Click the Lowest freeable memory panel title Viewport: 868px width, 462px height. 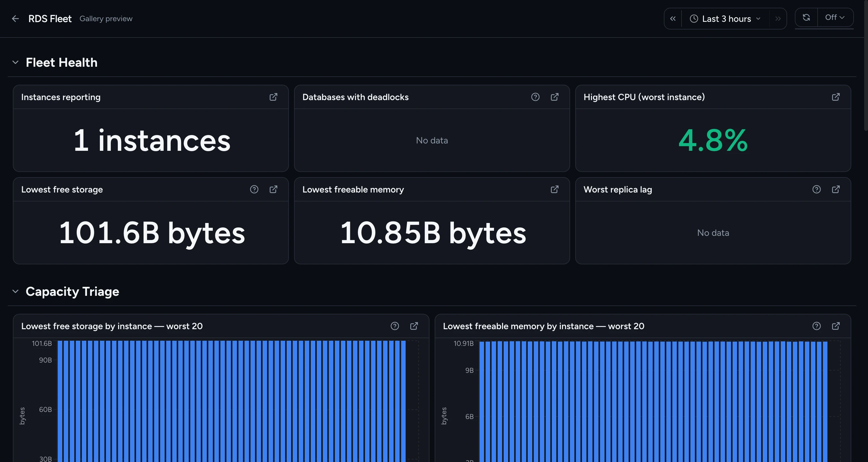point(353,189)
